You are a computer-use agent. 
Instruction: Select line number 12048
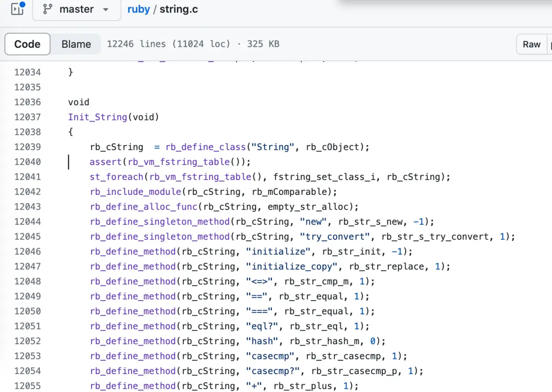(x=28, y=281)
